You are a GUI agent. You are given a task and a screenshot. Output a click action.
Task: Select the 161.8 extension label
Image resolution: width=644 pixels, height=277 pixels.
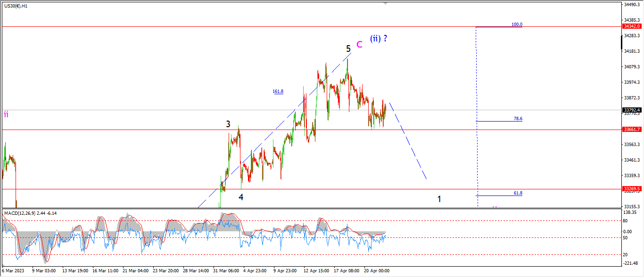coord(278,91)
